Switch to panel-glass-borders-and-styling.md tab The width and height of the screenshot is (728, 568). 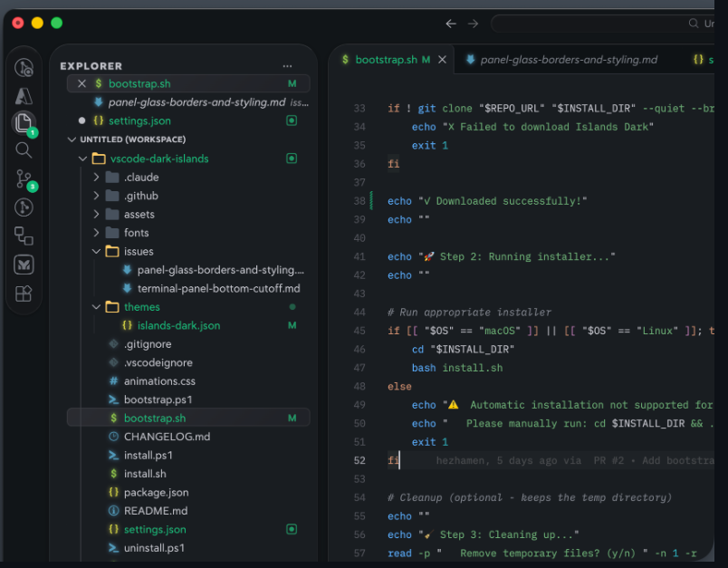point(569,60)
